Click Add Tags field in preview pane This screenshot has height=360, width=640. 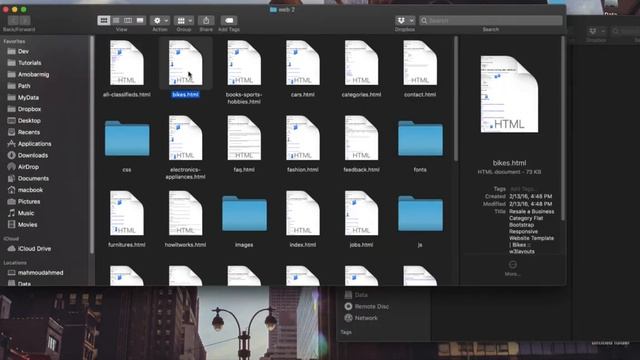coord(522,189)
